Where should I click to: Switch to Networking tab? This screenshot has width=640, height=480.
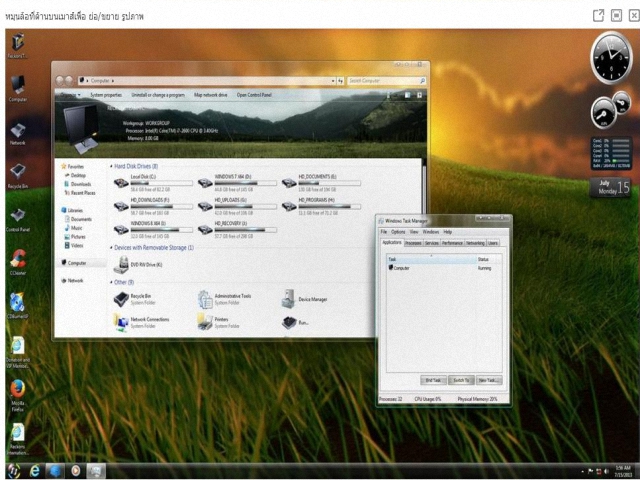[x=475, y=243]
